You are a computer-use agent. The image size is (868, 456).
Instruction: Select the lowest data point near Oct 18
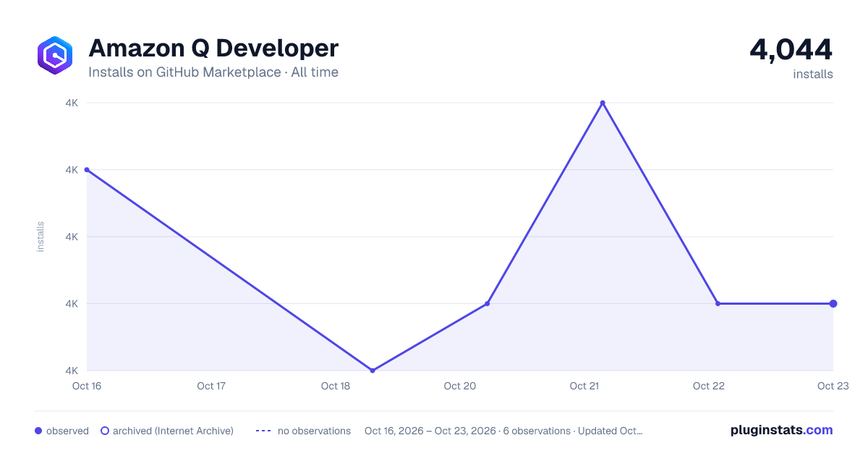click(373, 371)
